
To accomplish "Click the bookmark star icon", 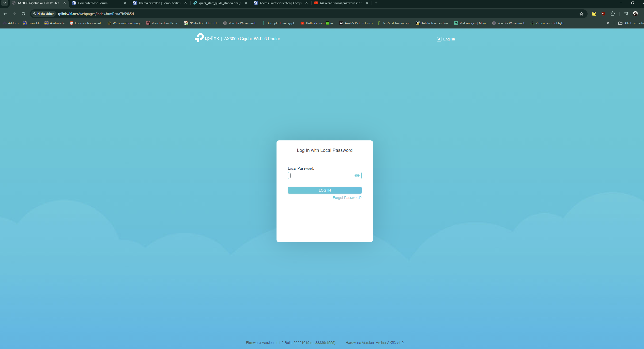I will click(581, 14).
